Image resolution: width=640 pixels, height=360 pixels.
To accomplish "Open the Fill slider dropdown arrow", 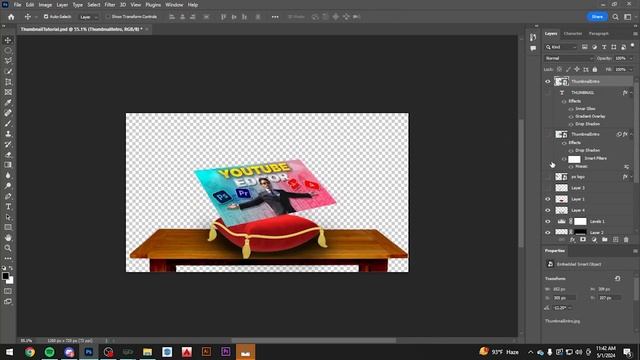I will click(631, 70).
